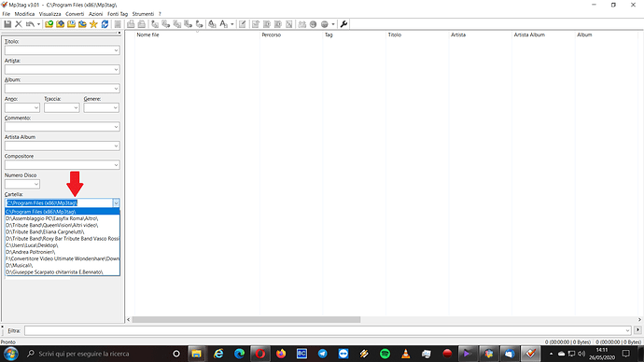Click the Titolo column header
Viewport: 644px width, 362px height.
point(417,35)
